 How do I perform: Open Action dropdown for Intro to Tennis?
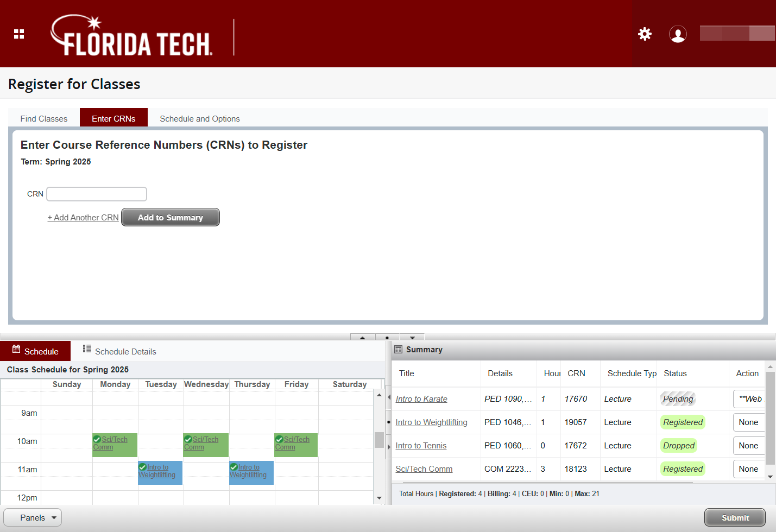(749, 446)
